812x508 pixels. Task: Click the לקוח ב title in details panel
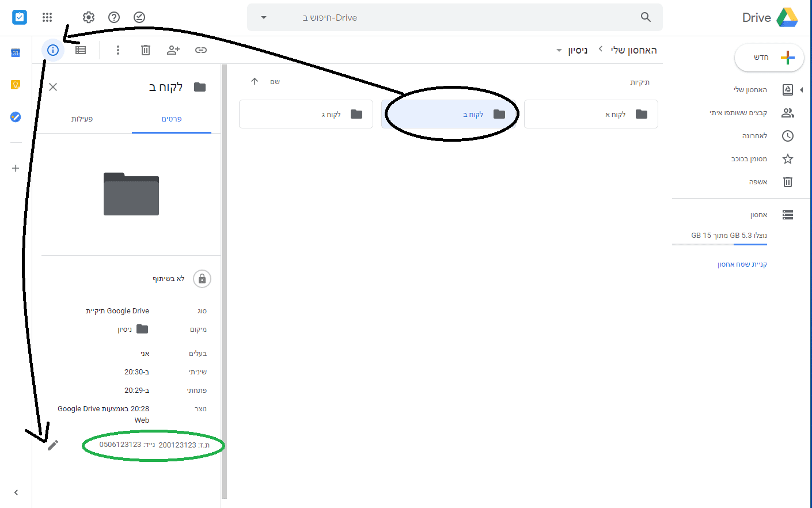click(x=166, y=87)
